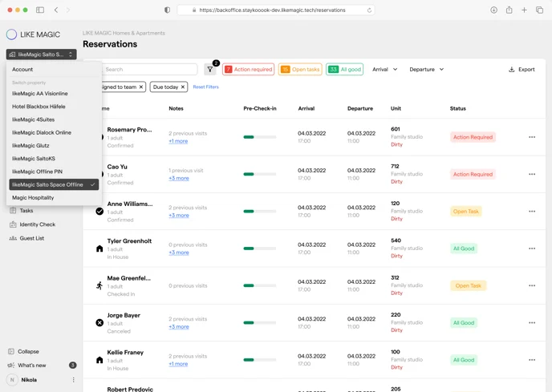
Task: Switch to likeMagic Glutz property
Action: 30,145
